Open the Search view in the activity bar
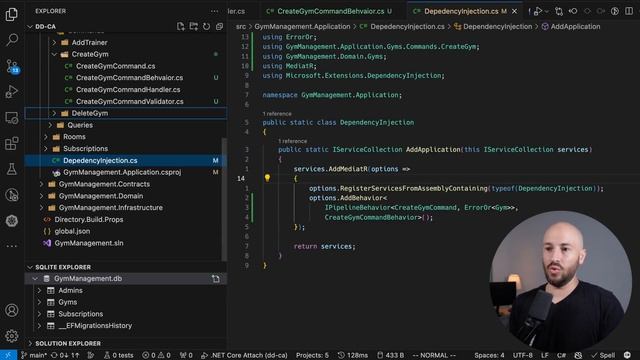The image size is (640, 360). point(11,40)
